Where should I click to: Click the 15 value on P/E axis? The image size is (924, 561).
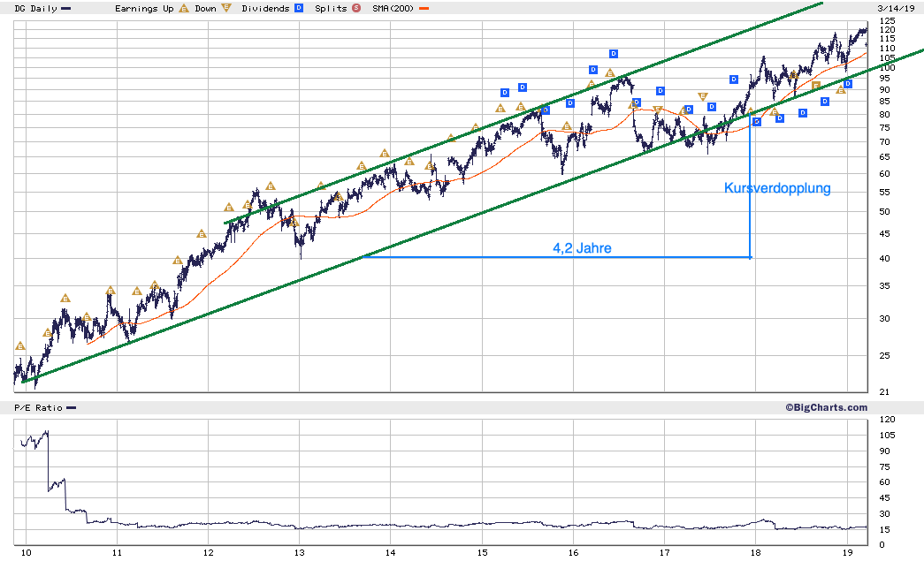pos(884,530)
